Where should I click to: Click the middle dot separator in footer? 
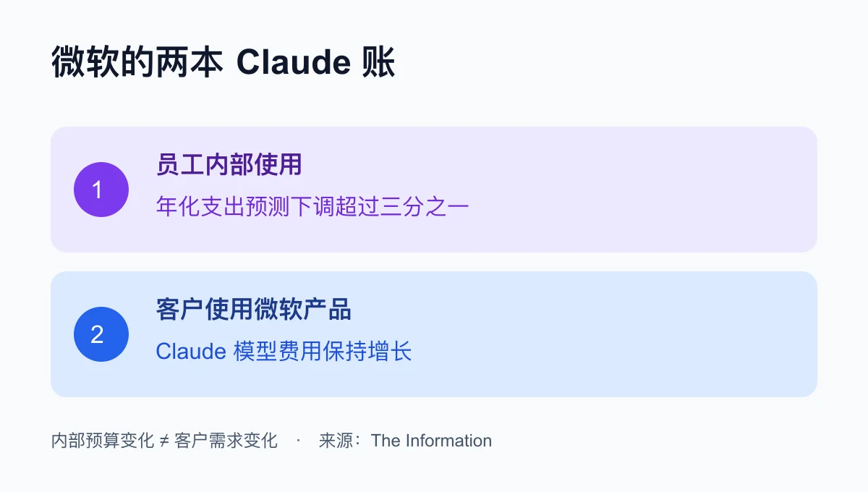click(298, 441)
